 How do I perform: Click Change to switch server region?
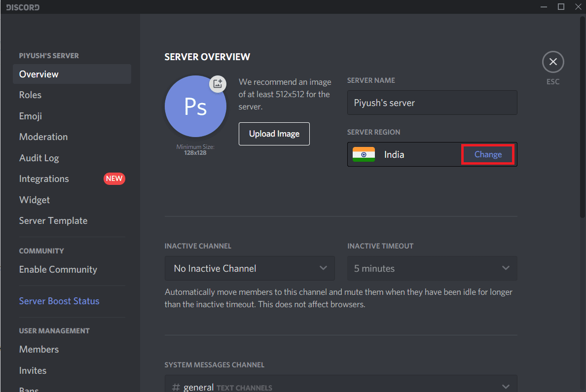click(488, 155)
